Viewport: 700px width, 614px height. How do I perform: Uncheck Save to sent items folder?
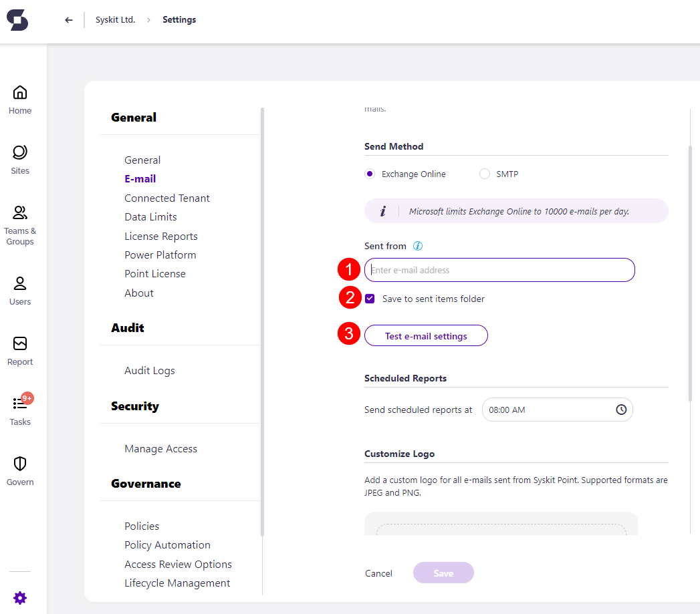[370, 299]
